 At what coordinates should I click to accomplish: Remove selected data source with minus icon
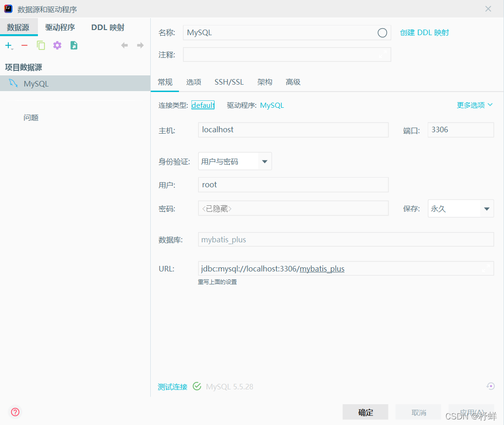[x=25, y=46]
